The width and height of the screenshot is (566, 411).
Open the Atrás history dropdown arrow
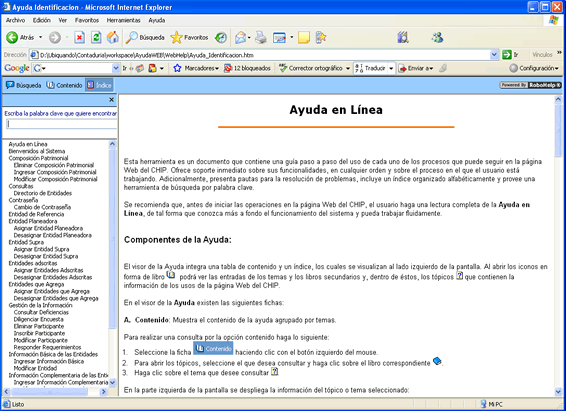pyautogui.click(x=40, y=37)
